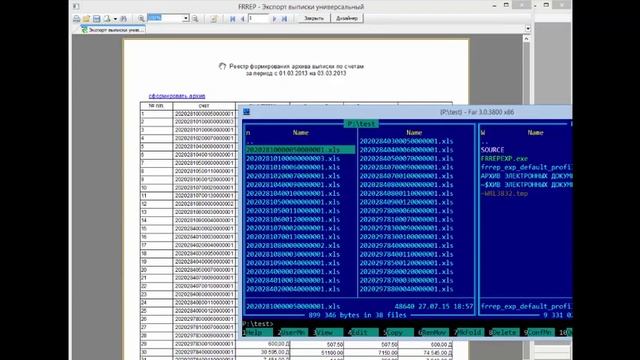640x360 pixels.
Task: Select file 20202810200070000001.xls in Far panel
Action: click(x=293, y=176)
